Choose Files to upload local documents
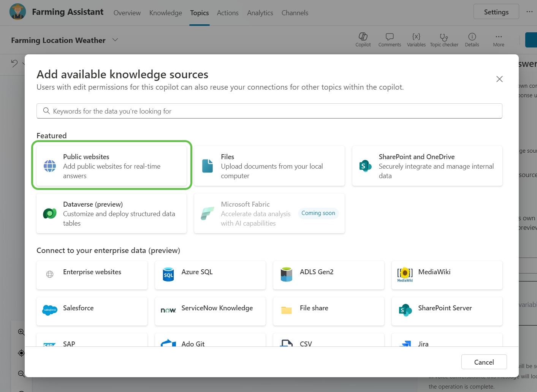This screenshot has height=392, width=537. [x=269, y=166]
